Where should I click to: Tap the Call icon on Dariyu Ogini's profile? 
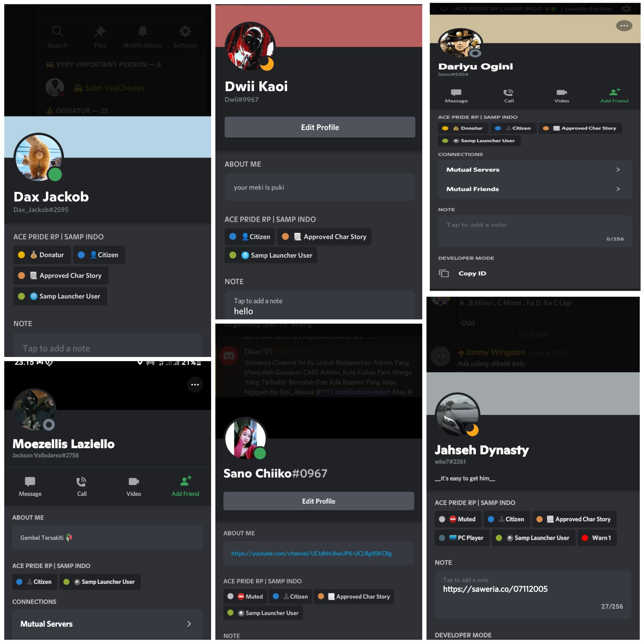[x=508, y=92]
